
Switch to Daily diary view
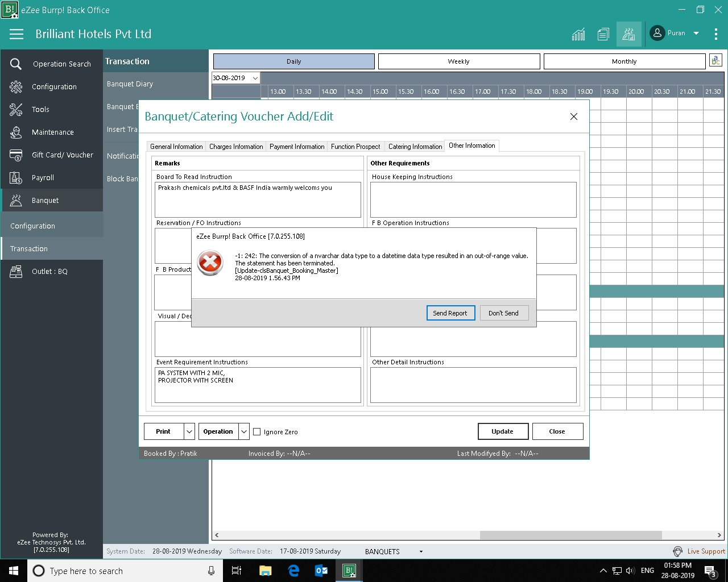click(294, 61)
